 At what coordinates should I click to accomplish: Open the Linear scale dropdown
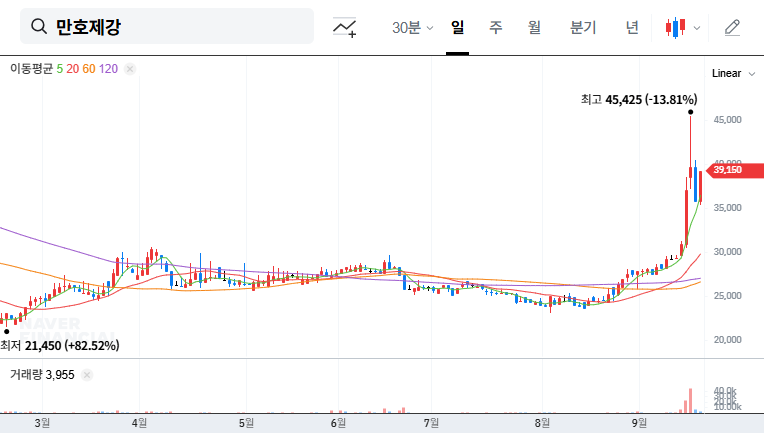coord(733,74)
